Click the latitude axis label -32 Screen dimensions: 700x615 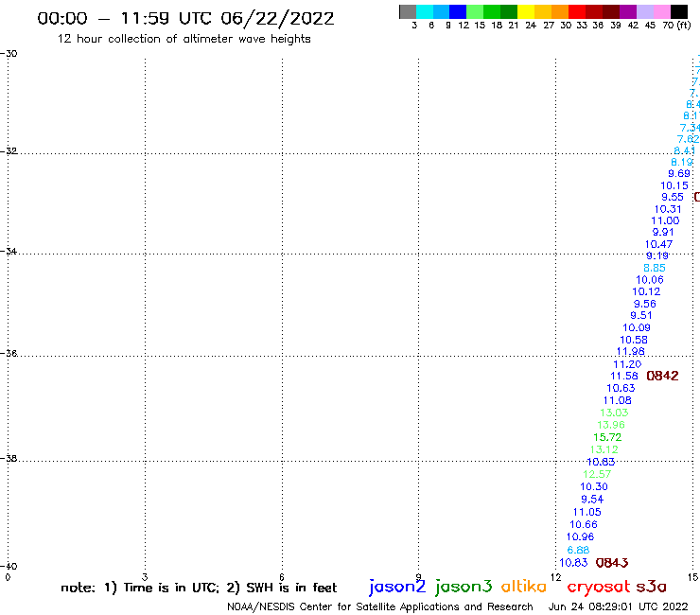(x=9, y=151)
